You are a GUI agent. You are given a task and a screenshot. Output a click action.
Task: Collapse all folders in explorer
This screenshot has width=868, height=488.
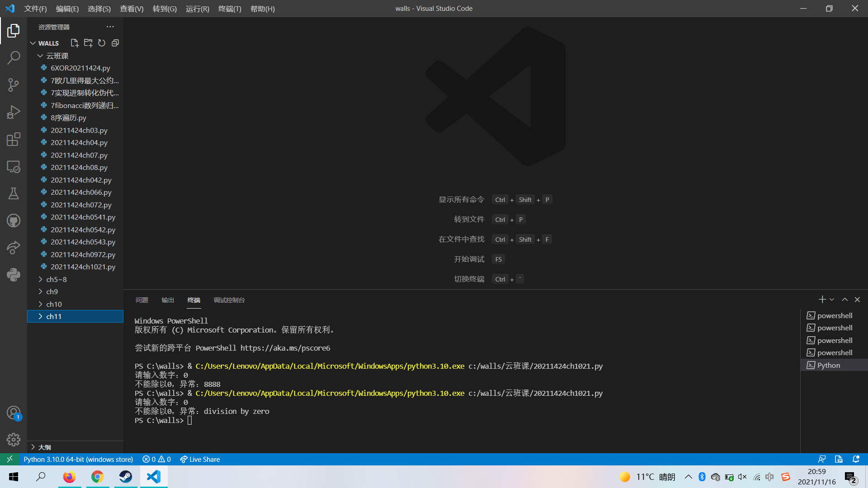pyautogui.click(x=115, y=43)
